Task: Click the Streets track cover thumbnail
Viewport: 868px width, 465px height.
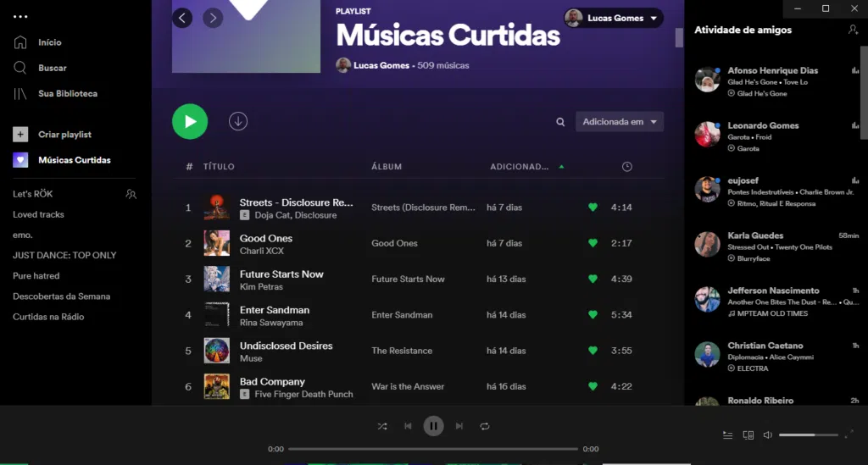Action: pyautogui.click(x=216, y=208)
